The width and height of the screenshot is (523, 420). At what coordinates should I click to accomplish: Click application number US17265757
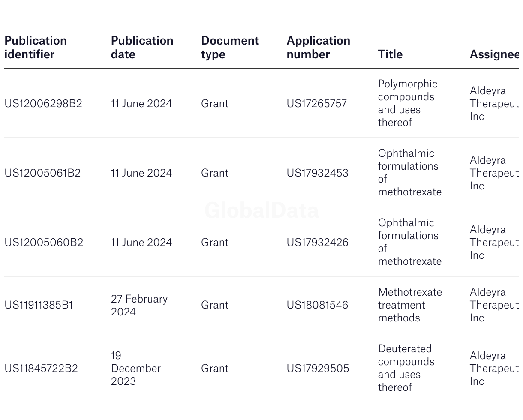point(317,104)
